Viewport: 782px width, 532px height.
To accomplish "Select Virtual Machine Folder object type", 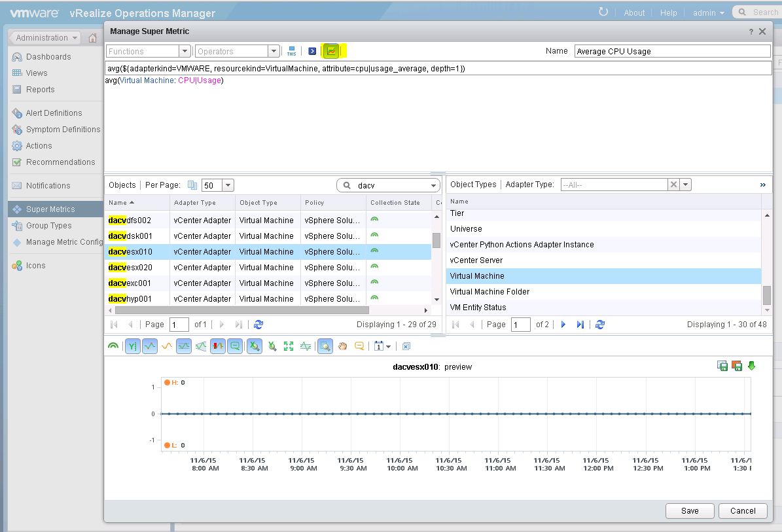I will coord(603,292).
